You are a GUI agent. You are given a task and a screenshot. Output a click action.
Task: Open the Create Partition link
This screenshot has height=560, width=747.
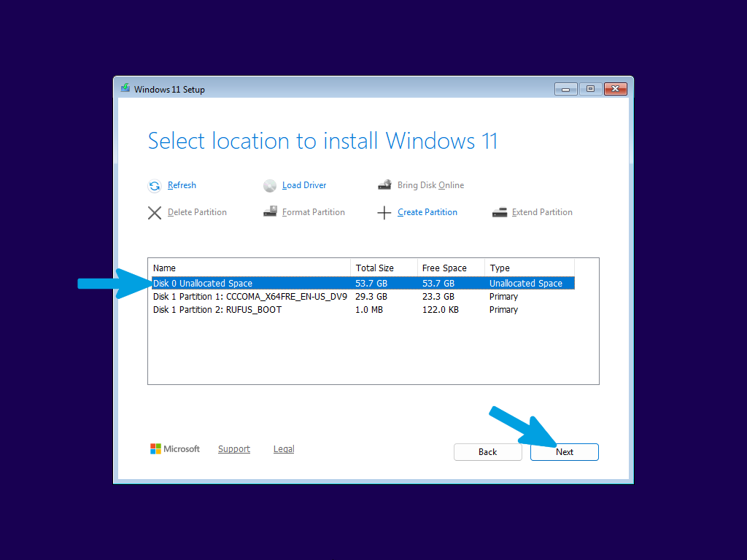click(427, 212)
